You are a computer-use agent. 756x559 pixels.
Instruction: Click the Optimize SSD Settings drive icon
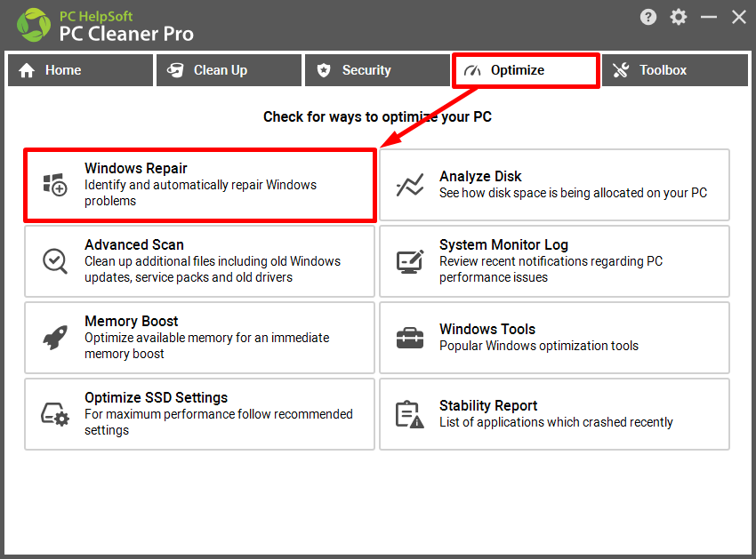(55, 414)
